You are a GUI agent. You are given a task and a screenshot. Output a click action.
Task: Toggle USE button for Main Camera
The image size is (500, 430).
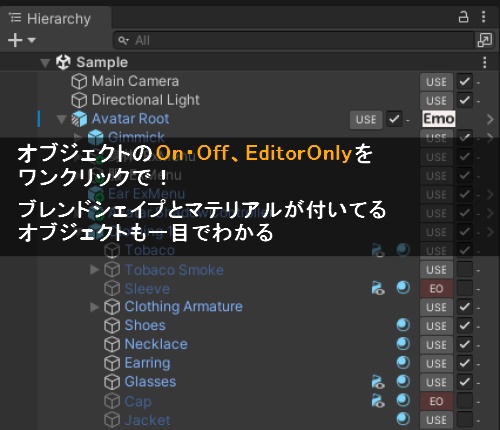pos(436,82)
